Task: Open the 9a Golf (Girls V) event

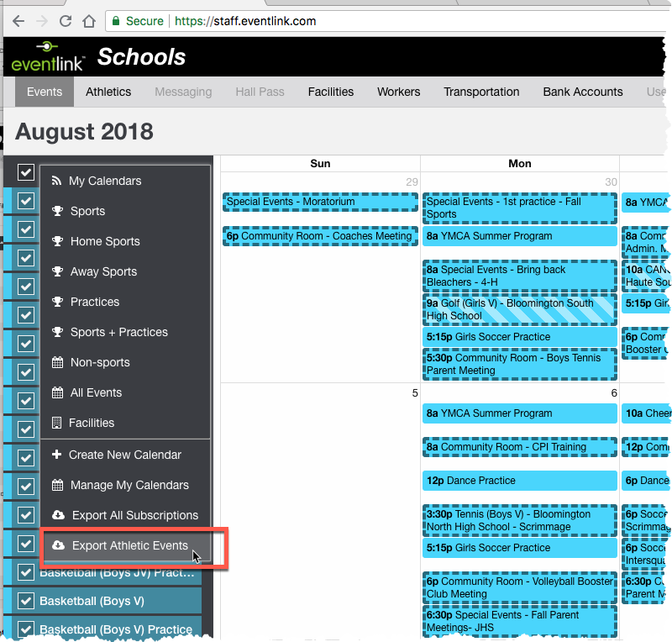Action: tap(519, 309)
